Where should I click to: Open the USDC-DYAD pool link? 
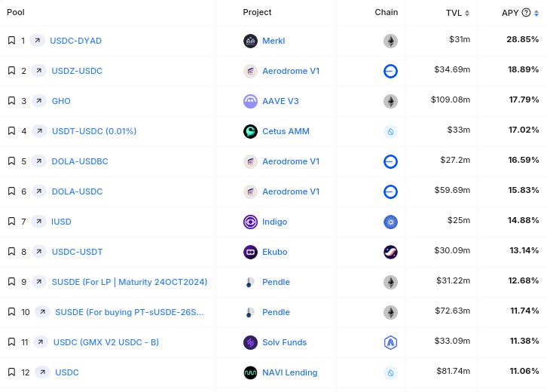[x=75, y=41]
